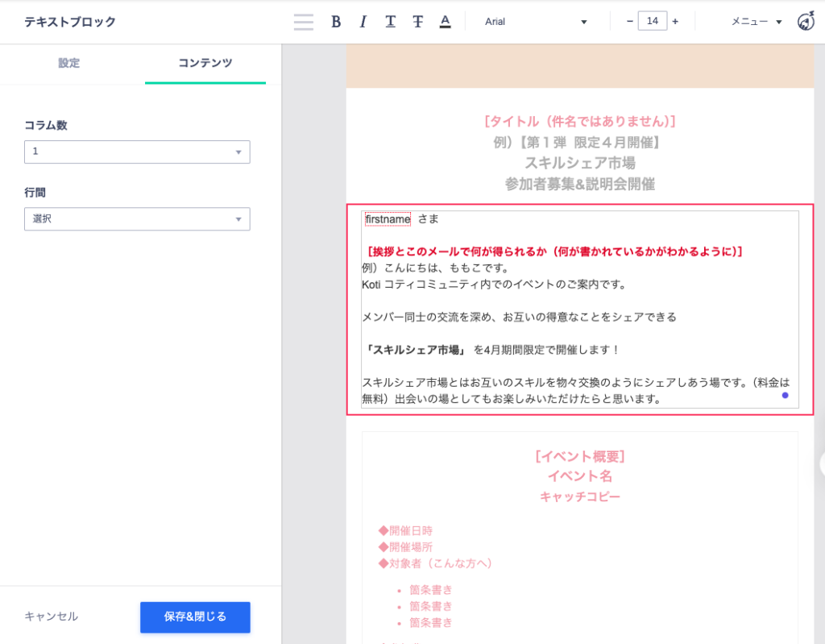Click the イベント名 text

pos(580,476)
